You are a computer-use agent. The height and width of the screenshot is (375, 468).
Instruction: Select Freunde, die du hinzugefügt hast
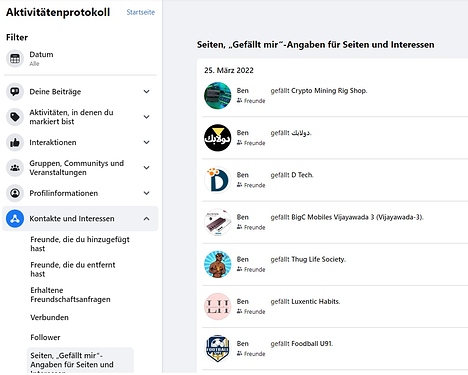(x=80, y=244)
